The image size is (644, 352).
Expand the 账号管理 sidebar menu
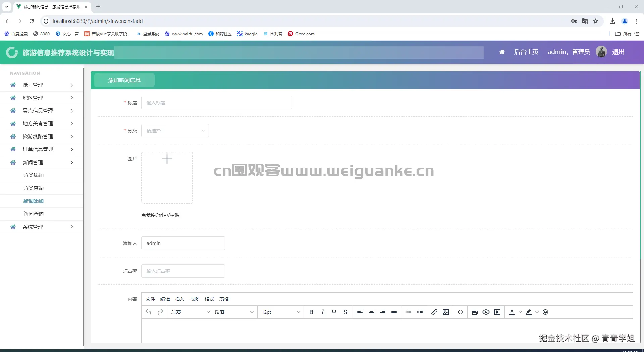click(42, 85)
